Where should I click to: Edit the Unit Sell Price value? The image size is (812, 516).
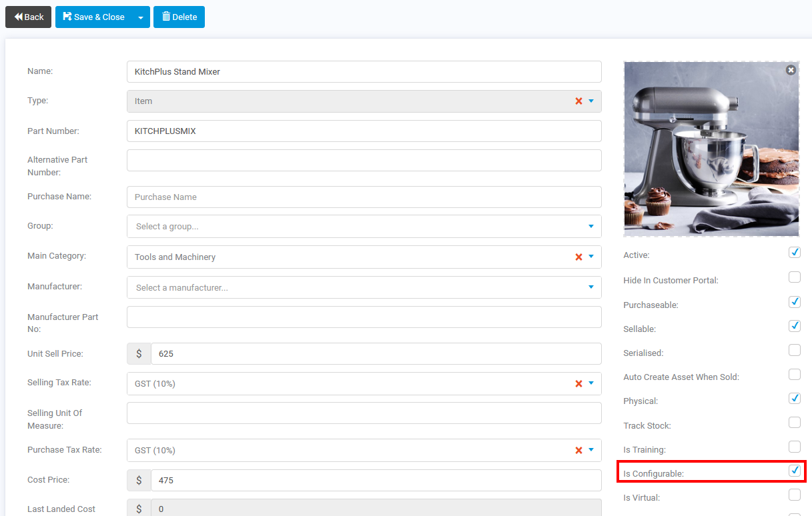pos(376,354)
